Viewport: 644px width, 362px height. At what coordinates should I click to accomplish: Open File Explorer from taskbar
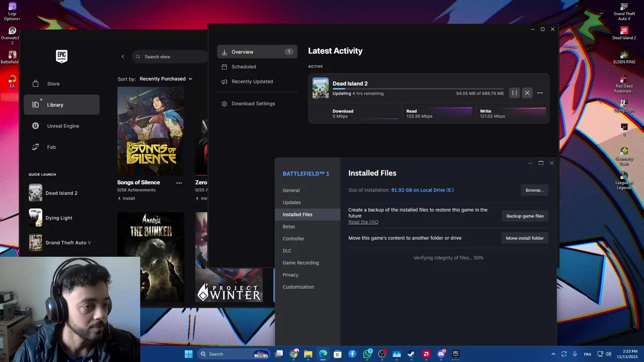click(x=308, y=354)
